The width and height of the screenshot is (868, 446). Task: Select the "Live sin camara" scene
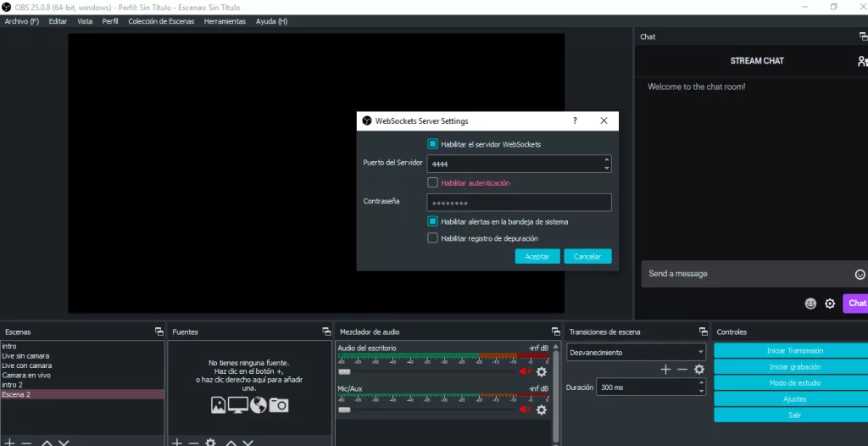(x=82, y=355)
